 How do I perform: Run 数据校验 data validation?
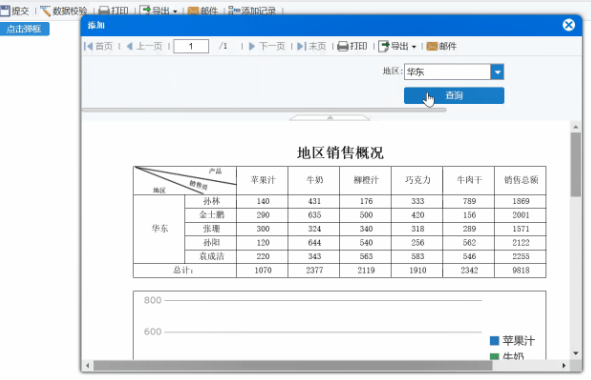[63, 11]
